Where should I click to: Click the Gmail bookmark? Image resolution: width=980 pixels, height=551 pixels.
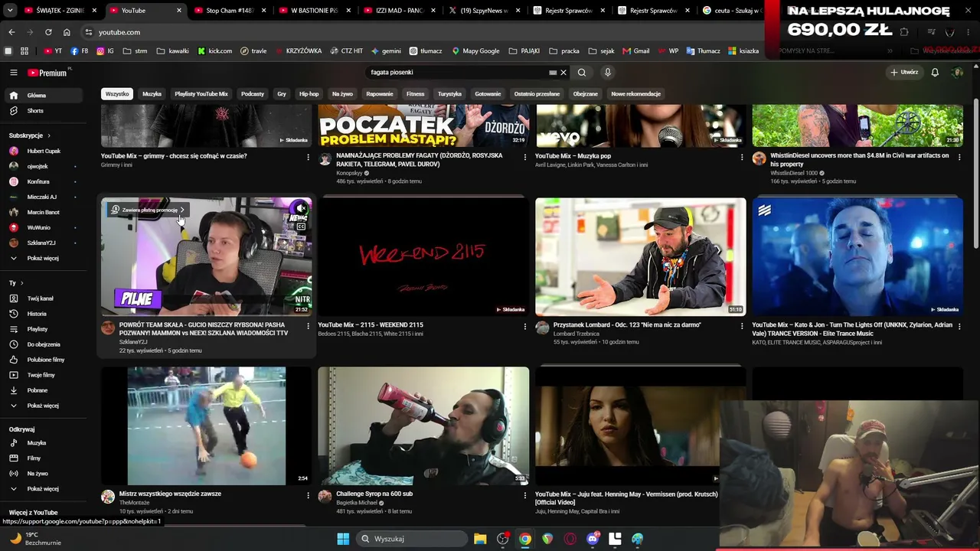[x=635, y=51]
